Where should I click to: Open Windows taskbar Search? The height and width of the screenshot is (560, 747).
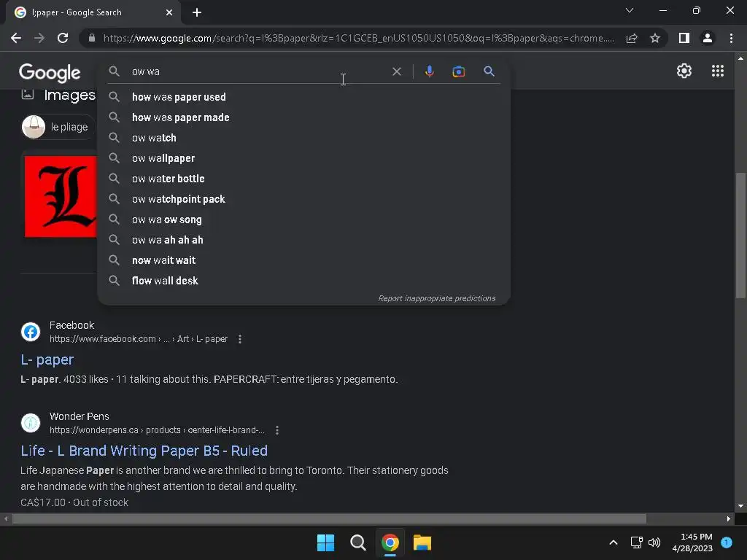(x=357, y=542)
